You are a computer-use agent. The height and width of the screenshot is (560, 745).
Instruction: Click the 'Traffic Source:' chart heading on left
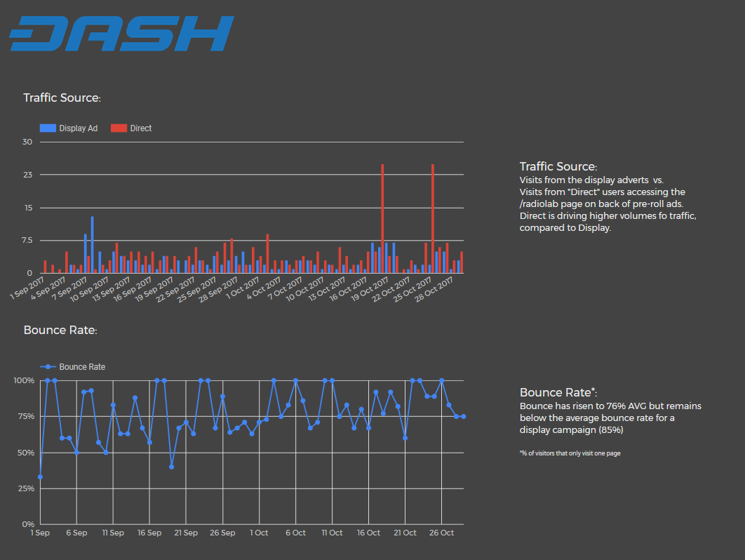pyautogui.click(x=62, y=98)
